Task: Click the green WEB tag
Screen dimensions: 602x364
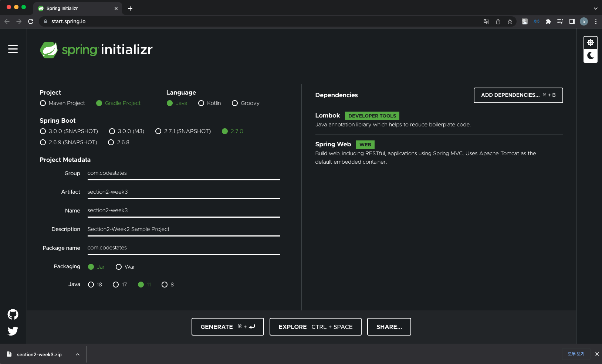Action: pyautogui.click(x=365, y=144)
